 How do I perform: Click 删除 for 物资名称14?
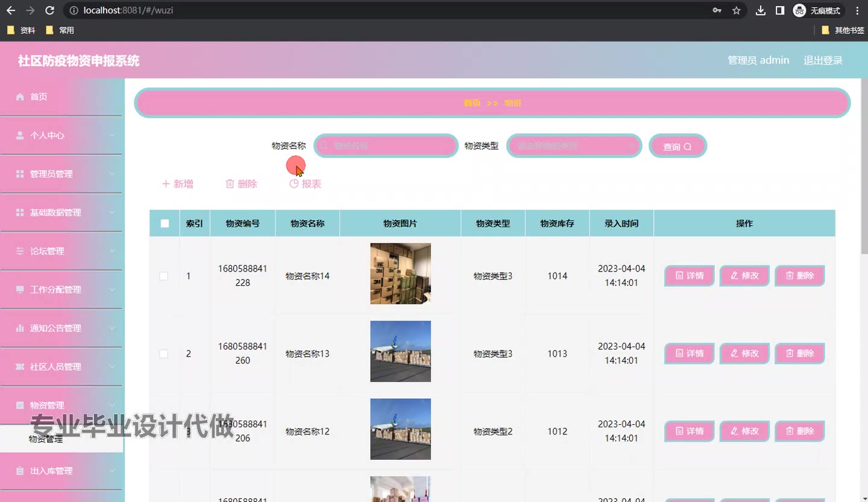pos(799,276)
